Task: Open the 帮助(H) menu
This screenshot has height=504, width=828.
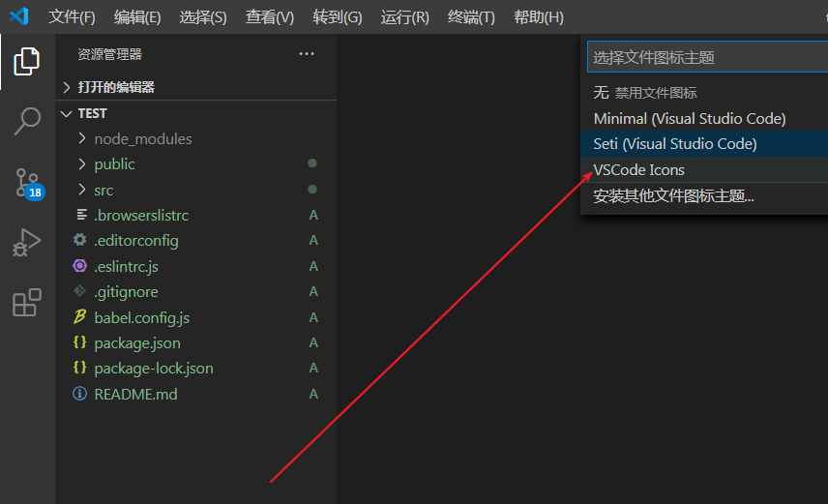Action: point(538,17)
